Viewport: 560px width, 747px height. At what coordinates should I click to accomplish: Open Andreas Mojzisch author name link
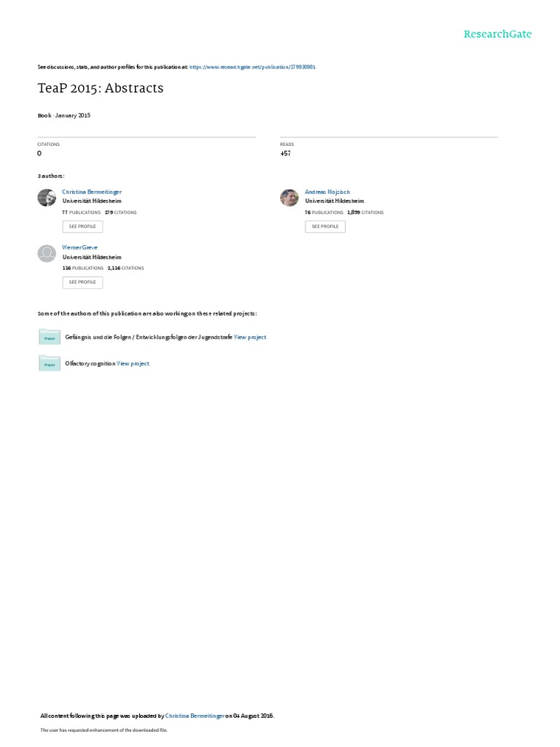327,192
